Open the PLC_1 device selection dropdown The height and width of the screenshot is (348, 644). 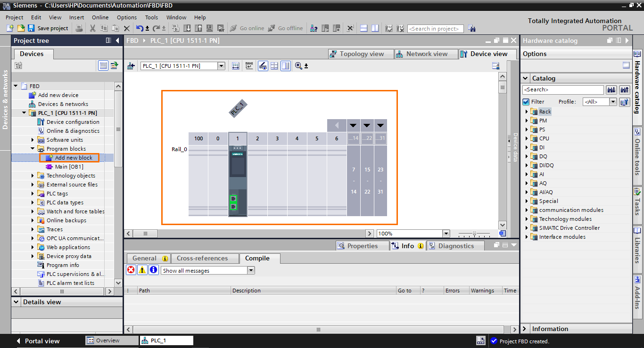221,66
